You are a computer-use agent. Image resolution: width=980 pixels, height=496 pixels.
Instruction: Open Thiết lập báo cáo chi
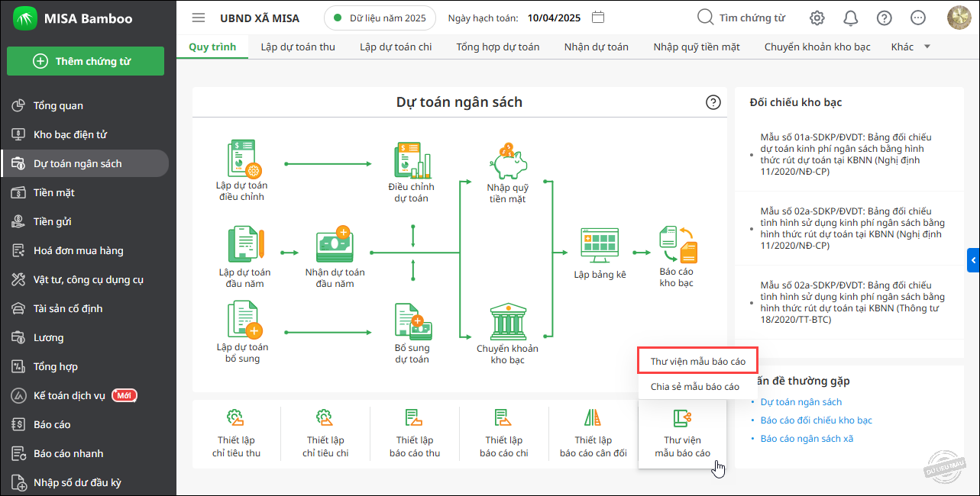tap(504, 435)
